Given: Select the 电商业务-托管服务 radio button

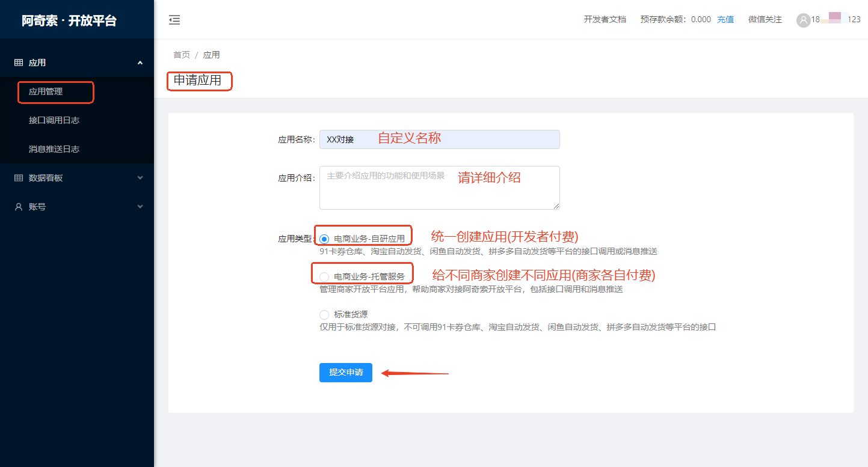Looking at the screenshot, I should [324, 276].
